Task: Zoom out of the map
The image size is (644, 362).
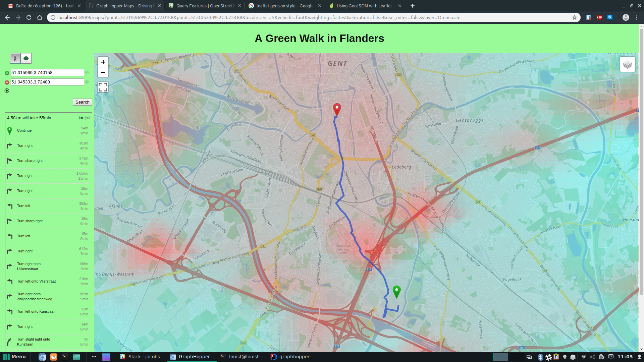Action: [x=103, y=72]
